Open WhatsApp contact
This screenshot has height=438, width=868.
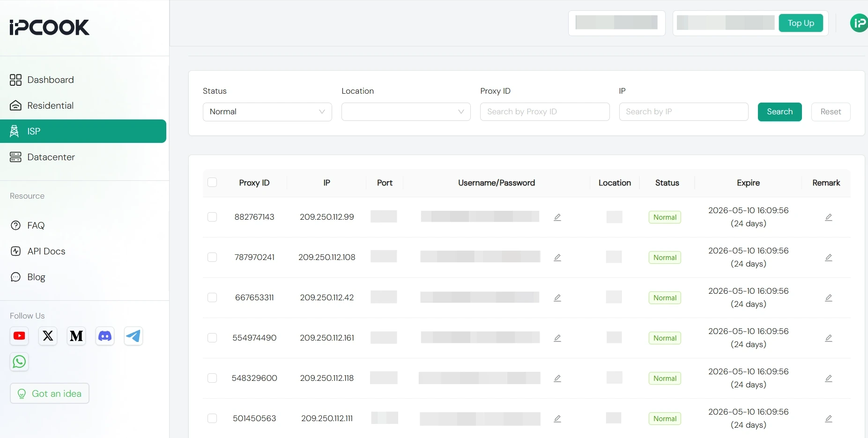(19, 362)
